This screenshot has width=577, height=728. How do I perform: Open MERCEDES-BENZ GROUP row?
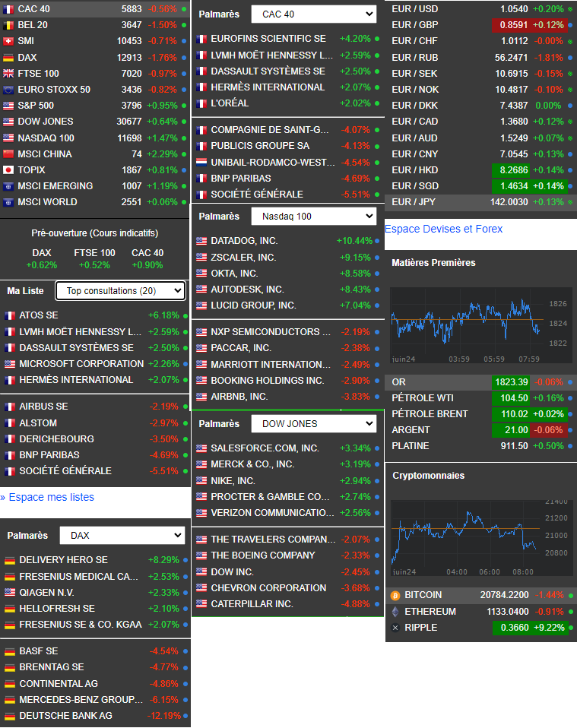[95, 700]
